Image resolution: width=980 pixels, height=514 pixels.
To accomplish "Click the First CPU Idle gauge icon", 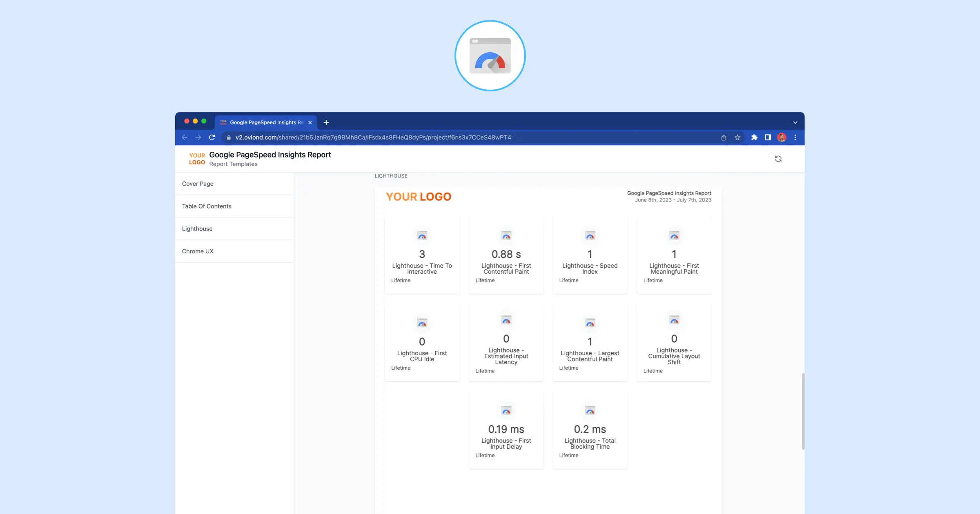I will point(422,323).
